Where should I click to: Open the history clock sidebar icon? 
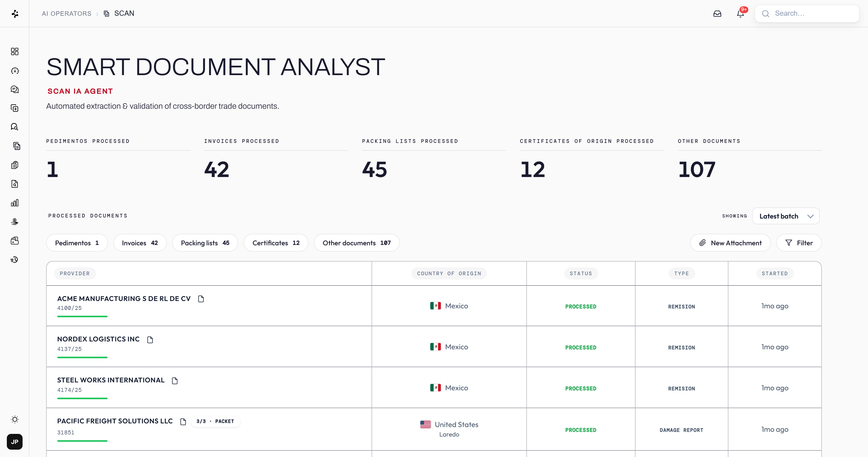tap(14, 259)
